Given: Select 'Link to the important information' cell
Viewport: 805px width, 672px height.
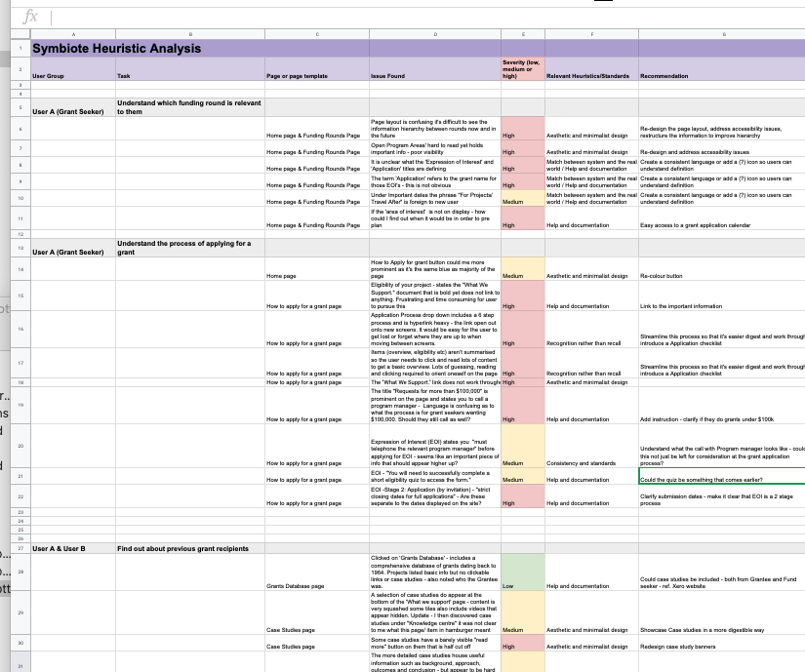Looking at the screenshot, I should (722, 296).
